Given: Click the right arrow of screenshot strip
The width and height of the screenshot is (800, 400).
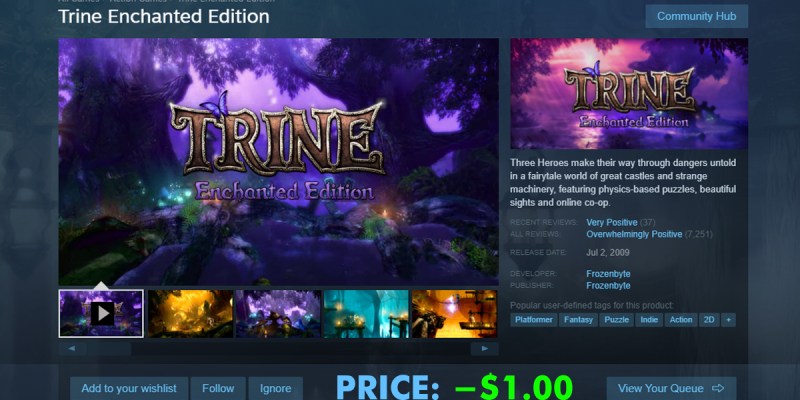Looking at the screenshot, I should coord(484,349).
